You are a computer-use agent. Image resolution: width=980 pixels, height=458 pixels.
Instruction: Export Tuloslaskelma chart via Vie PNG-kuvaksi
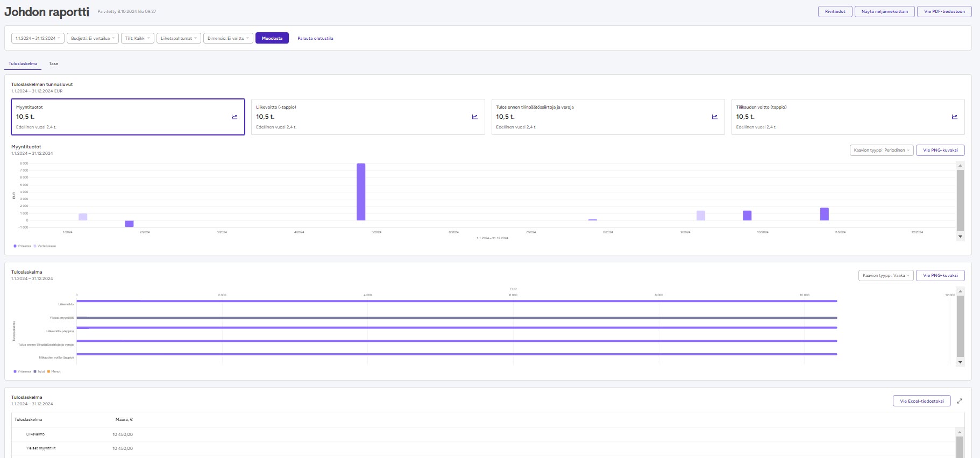point(940,275)
